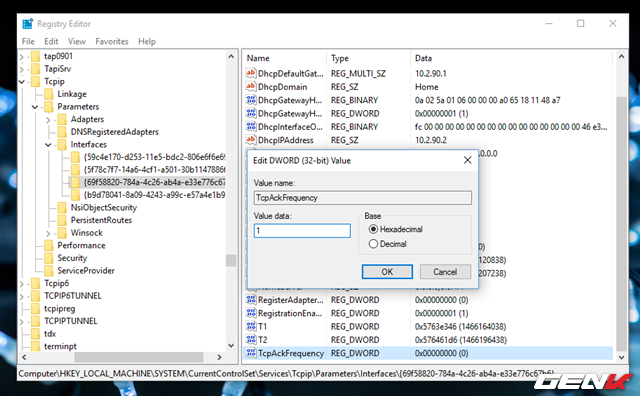
Task: Click the Value data input field
Action: pos(302,231)
